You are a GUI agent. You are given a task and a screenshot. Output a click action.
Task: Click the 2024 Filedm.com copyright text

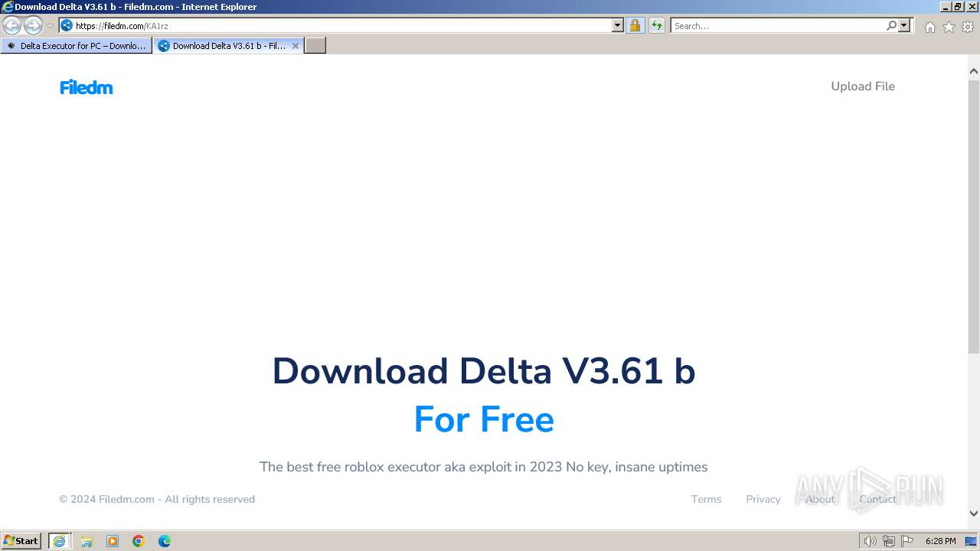click(157, 499)
